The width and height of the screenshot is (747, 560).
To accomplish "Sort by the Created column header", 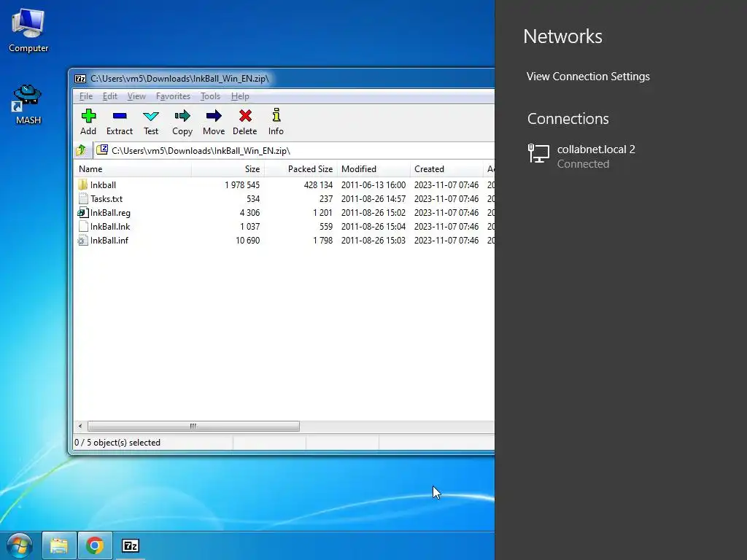I will (446, 169).
